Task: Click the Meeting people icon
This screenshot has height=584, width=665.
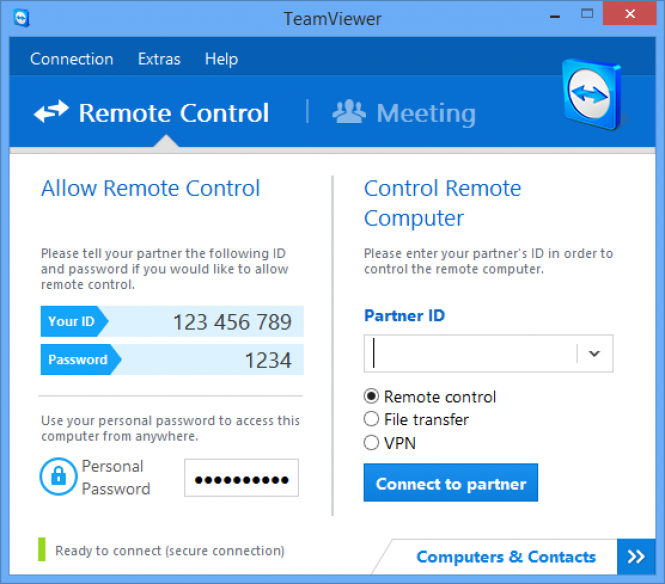Action: pyautogui.click(x=349, y=112)
